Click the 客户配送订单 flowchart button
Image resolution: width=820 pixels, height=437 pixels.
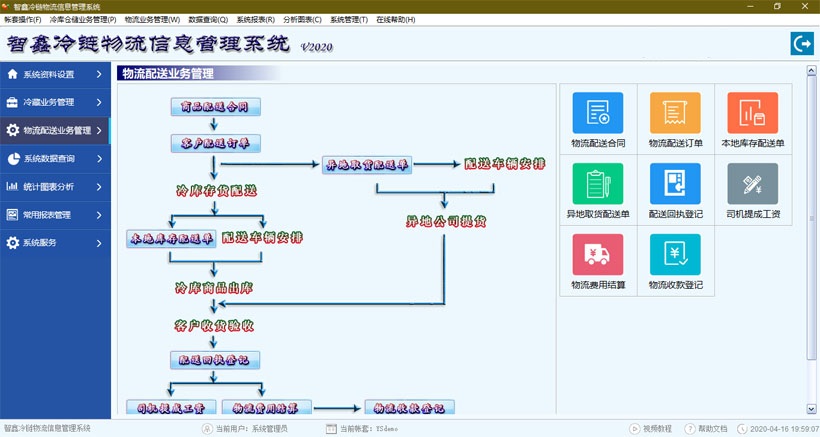click(215, 143)
